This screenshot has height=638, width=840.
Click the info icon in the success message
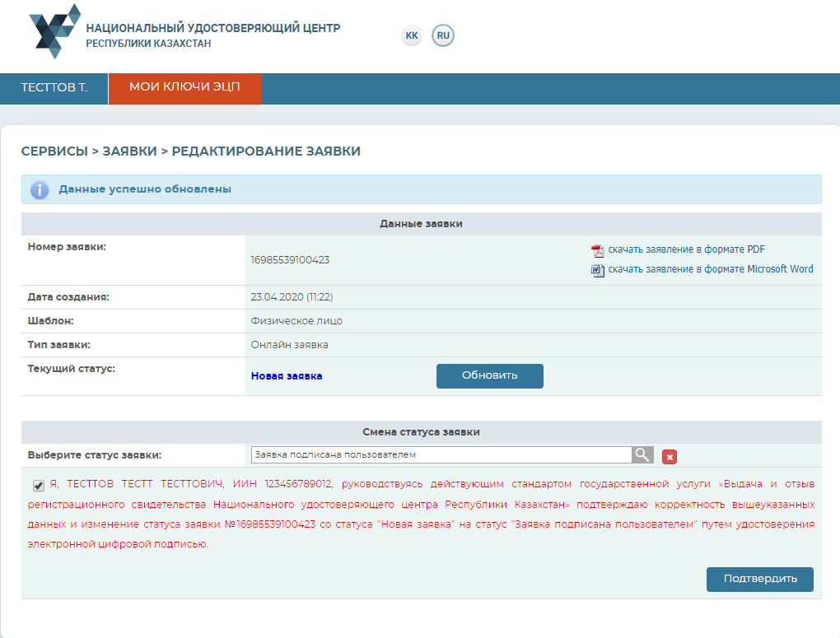40,189
